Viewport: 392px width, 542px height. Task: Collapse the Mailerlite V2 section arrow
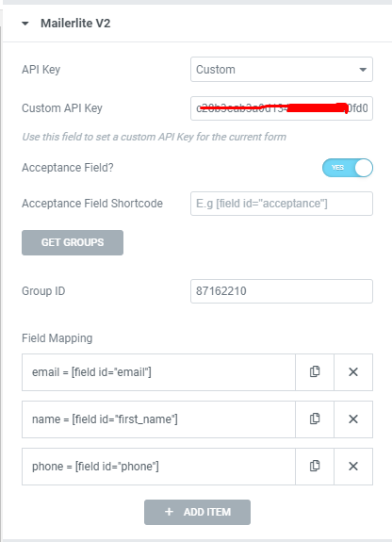click(24, 24)
